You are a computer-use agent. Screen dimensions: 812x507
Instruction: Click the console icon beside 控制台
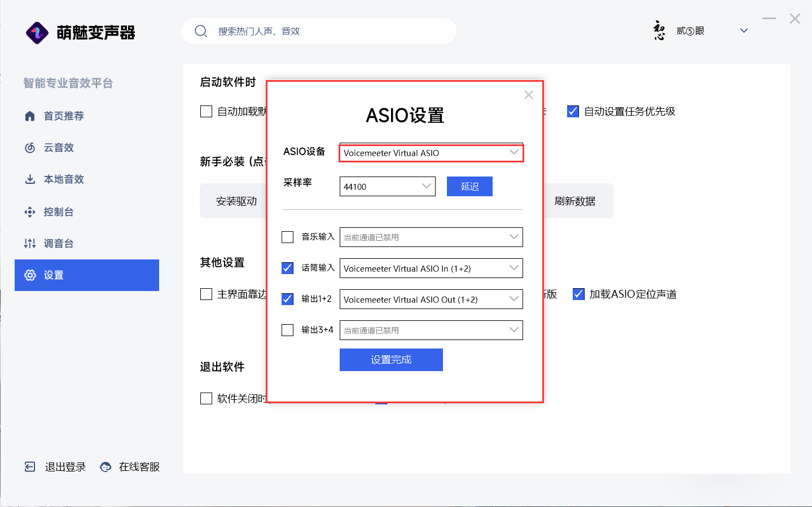(30, 212)
